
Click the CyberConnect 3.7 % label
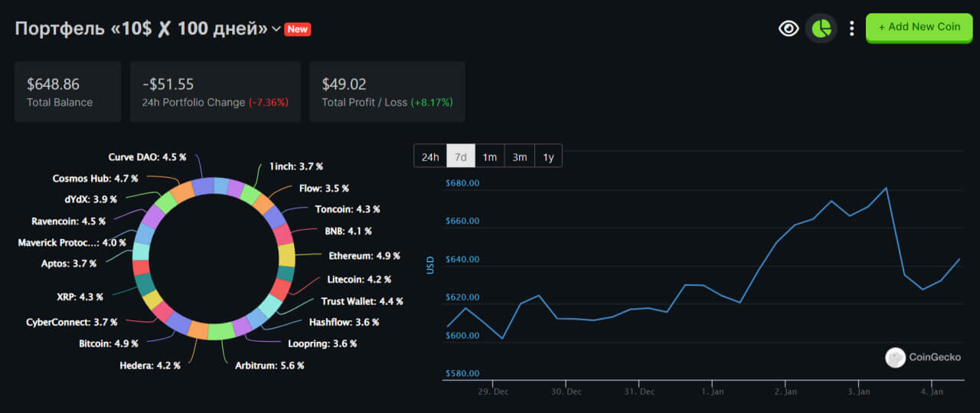(x=72, y=323)
